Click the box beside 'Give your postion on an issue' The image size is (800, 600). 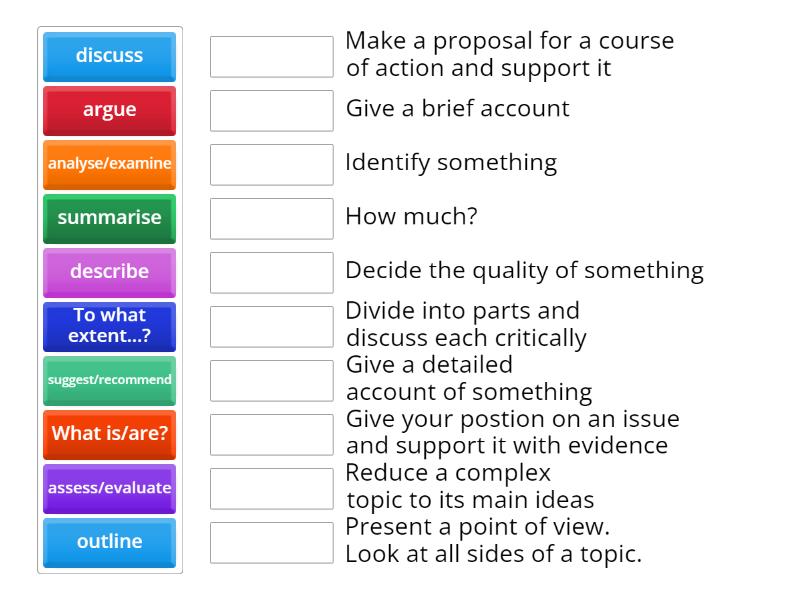pos(271,434)
